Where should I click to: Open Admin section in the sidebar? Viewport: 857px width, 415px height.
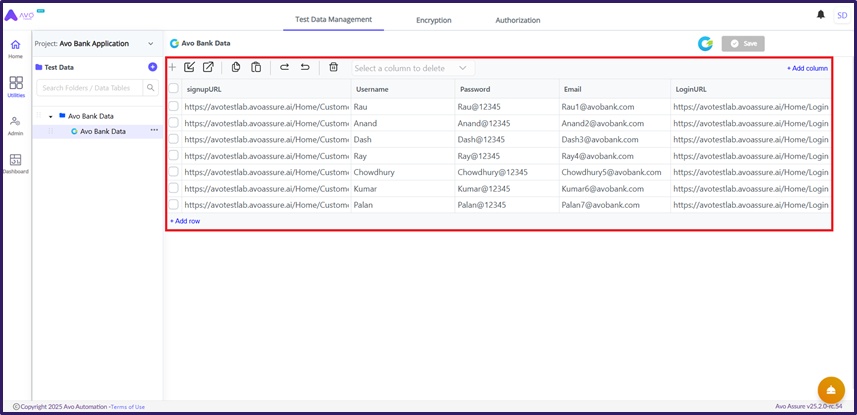(x=16, y=125)
